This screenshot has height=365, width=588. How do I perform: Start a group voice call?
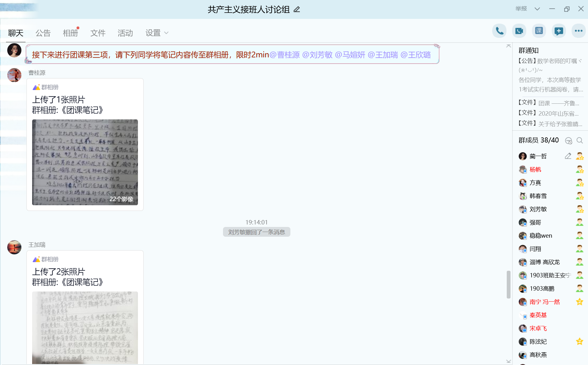(x=499, y=31)
